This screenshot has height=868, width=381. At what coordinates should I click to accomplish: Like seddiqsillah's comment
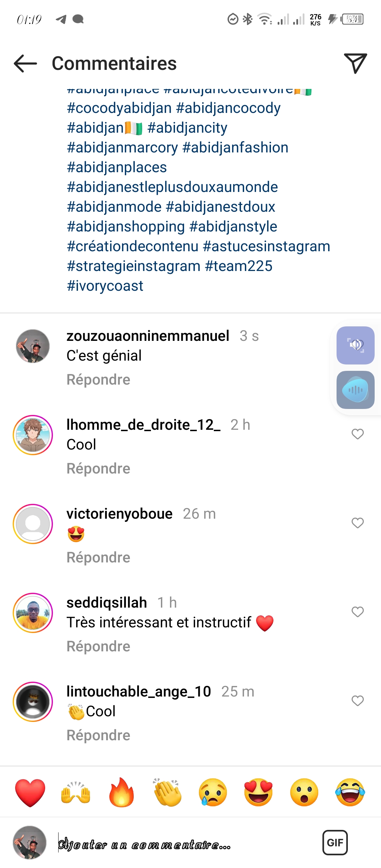point(357,612)
